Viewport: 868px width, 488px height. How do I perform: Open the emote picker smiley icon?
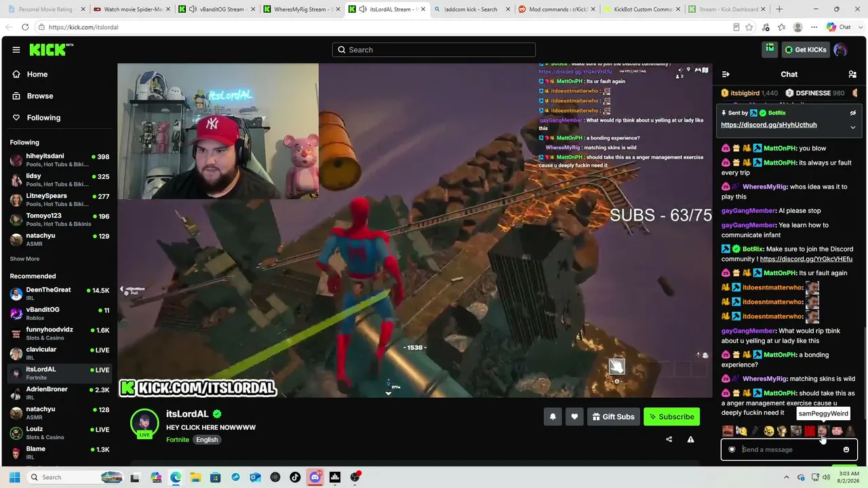pyautogui.click(x=846, y=449)
